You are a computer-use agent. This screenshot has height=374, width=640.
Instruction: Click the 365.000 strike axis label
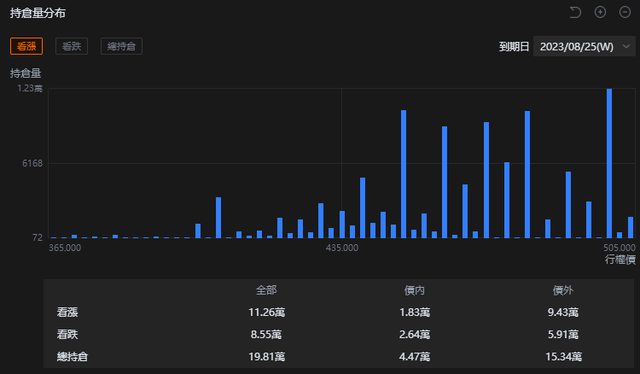pos(65,248)
